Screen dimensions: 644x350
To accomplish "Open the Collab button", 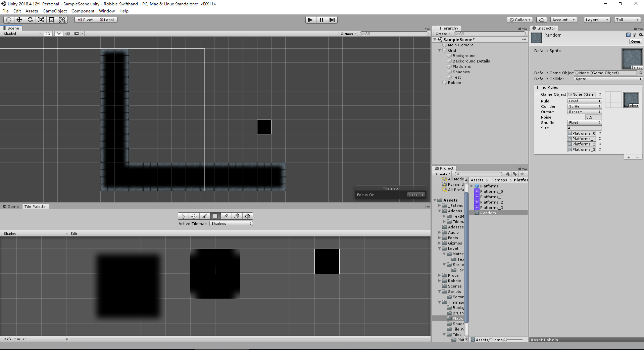I will [x=520, y=20].
